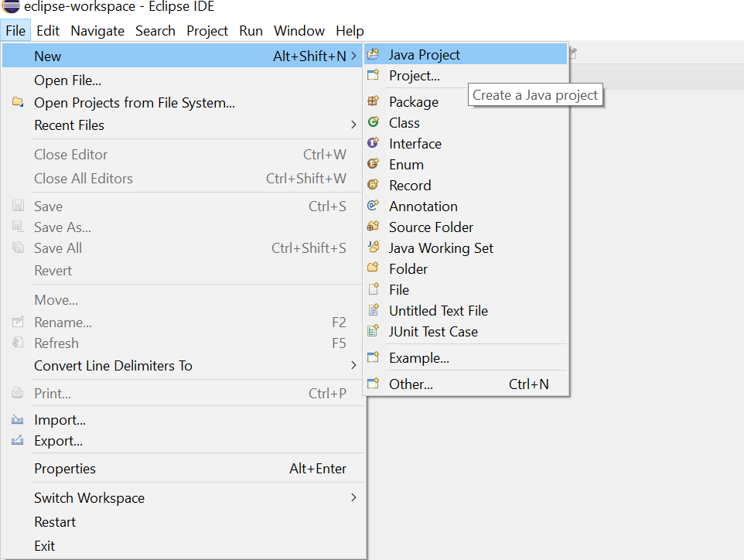
Task: Click the Save disk icon
Action: [x=18, y=206]
